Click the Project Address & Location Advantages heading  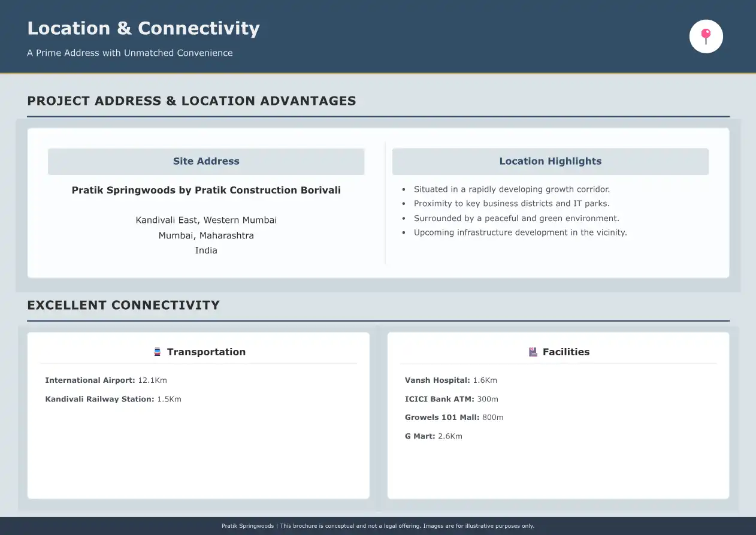click(192, 101)
